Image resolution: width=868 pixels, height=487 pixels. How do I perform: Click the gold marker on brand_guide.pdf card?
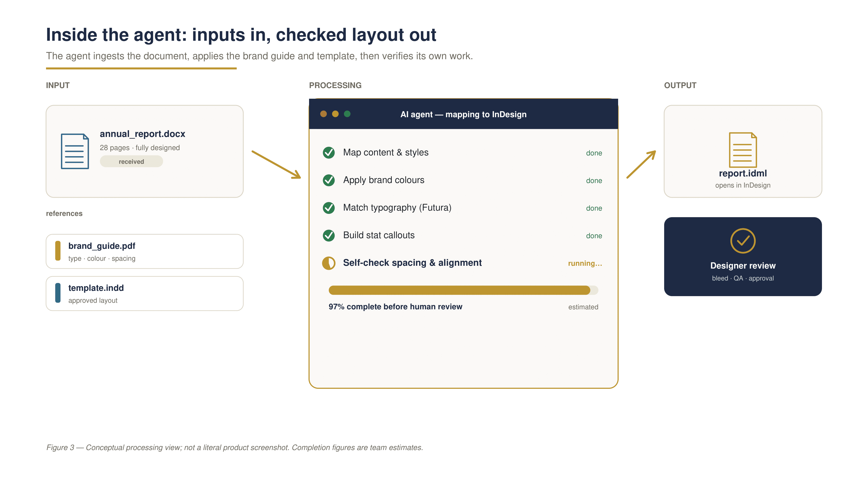coord(58,251)
